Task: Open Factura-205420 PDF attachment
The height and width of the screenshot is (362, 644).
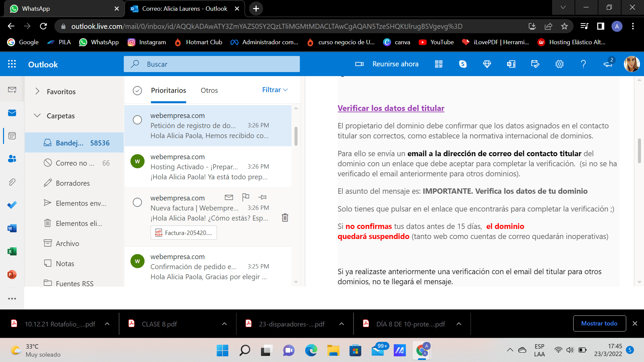Action: point(184,233)
